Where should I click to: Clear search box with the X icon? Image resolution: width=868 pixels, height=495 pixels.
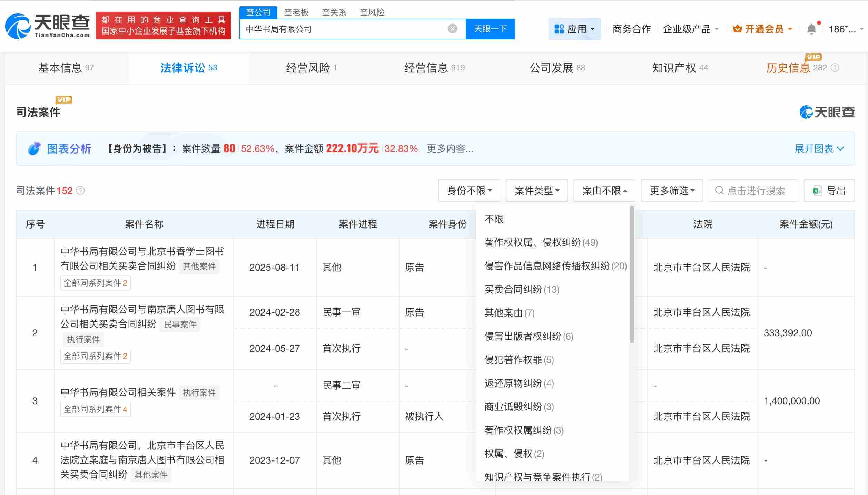pyautogui.click(x=452, y=28)
